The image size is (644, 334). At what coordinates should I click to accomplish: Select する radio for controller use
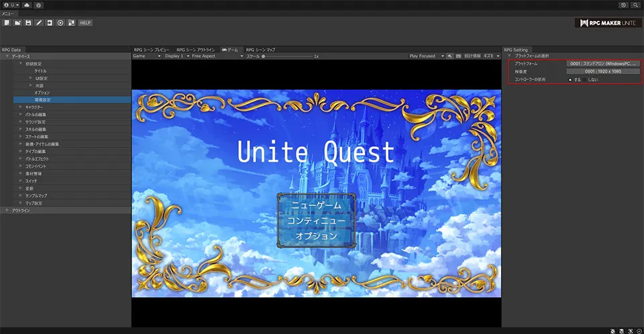570,79
